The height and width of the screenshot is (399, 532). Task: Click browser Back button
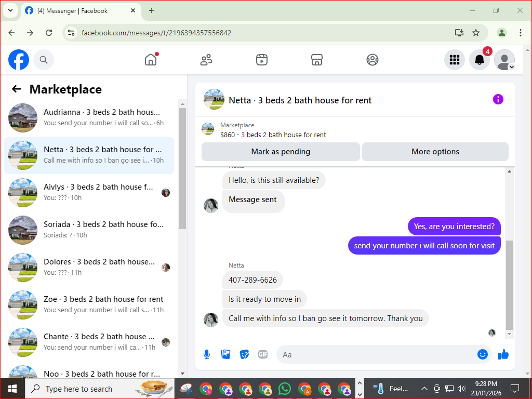[x=11, y=33]
